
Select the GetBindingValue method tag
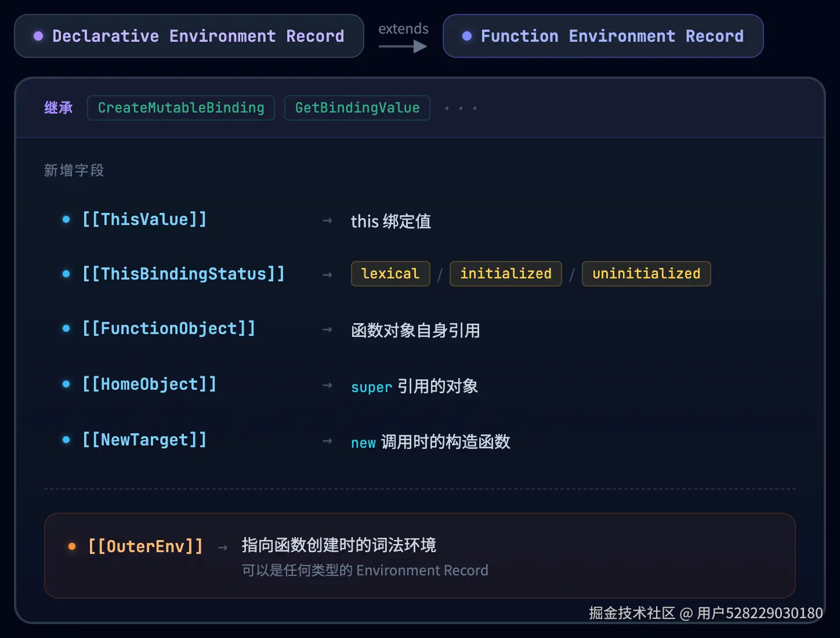pos(357,108)
